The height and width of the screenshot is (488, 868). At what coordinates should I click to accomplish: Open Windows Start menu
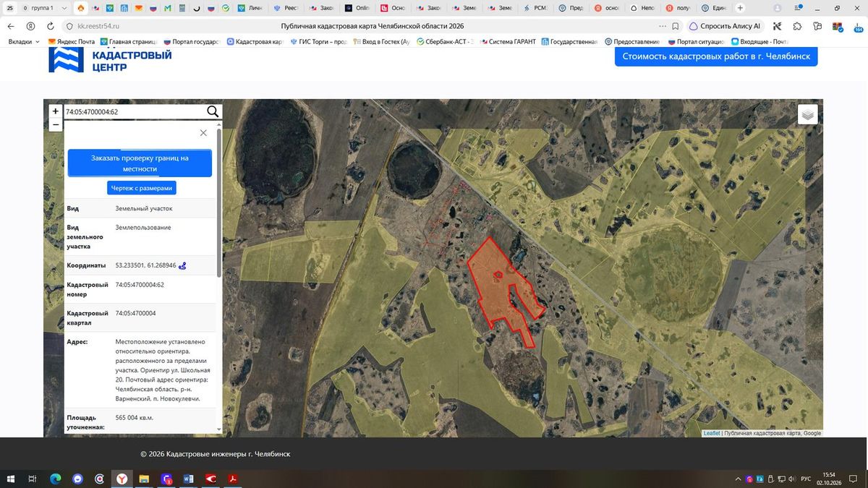(x=11, y=479)
